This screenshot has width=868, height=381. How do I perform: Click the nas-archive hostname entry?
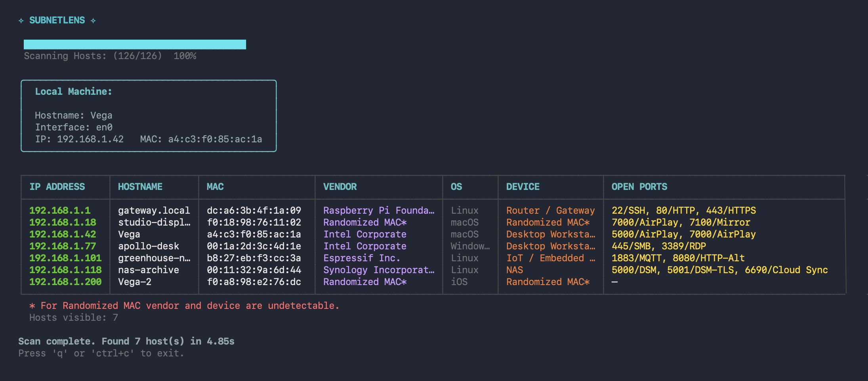point(149,270)
